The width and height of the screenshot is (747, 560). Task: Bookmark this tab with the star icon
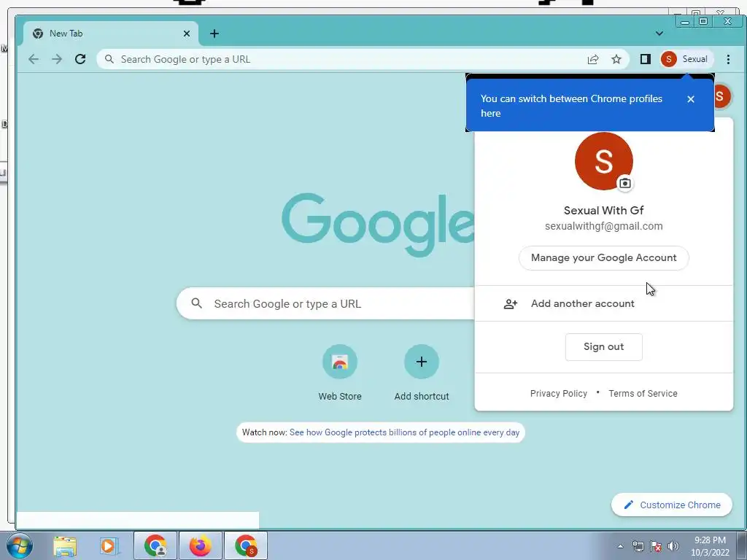[x=616, y=59]
